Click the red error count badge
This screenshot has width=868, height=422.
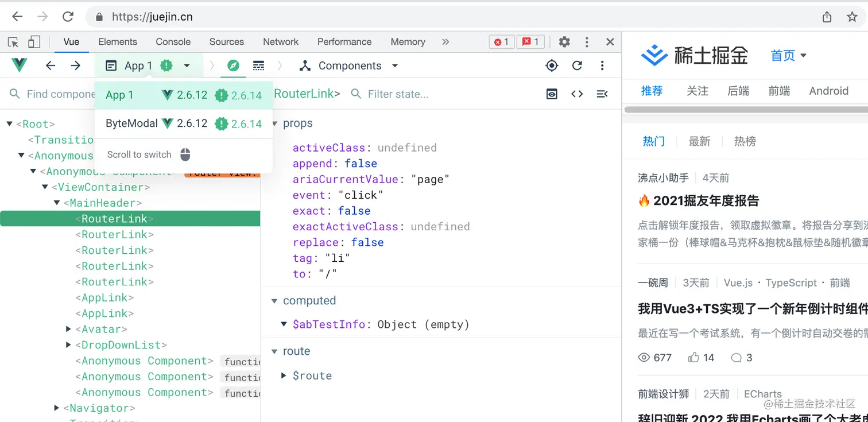[502, 42]
